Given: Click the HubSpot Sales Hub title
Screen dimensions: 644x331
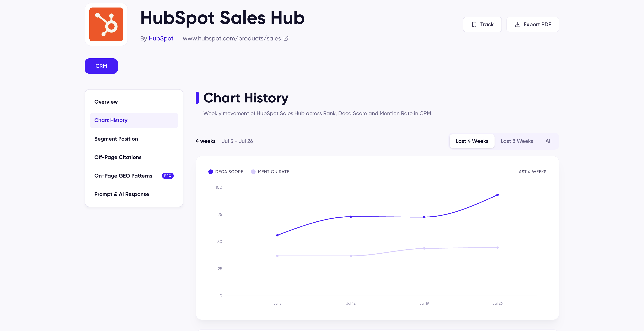Looking at the screenshot, I should (222, 18).
